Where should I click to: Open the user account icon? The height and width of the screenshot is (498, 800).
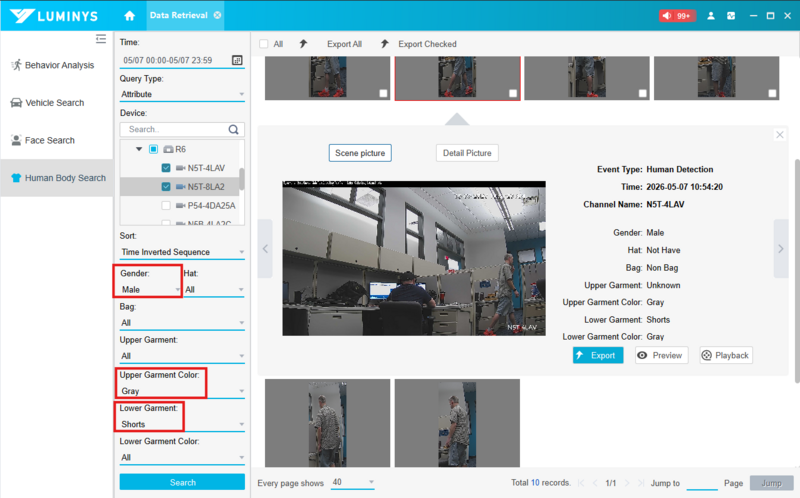click(x=711, y=16)
